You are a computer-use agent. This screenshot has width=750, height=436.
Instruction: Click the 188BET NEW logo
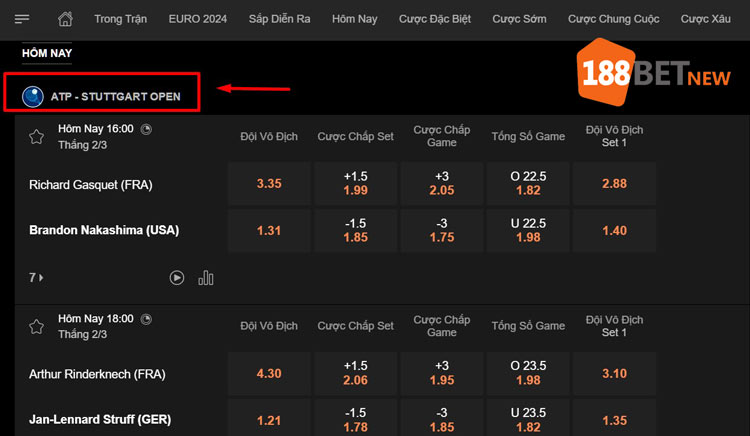[654, 72]
